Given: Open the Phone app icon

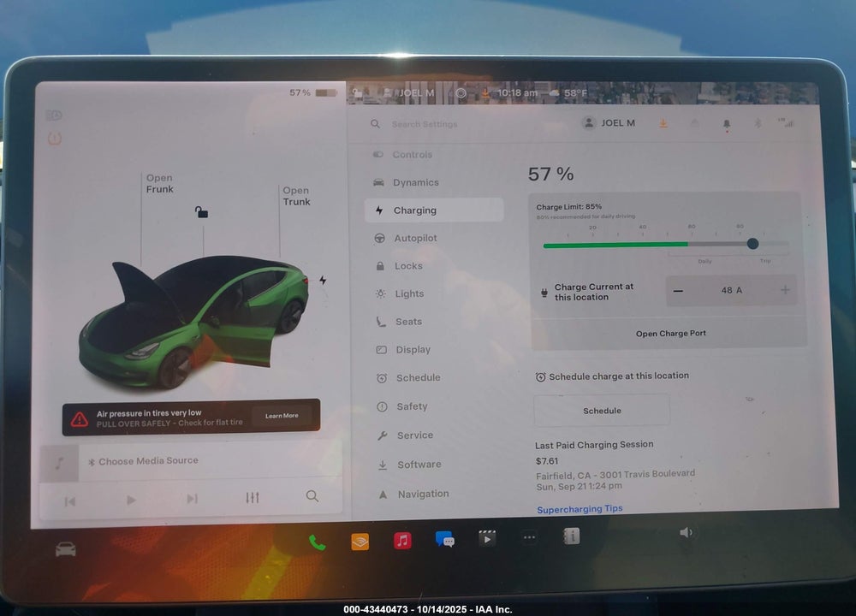Looking at the screenshot, I should 318,542.
